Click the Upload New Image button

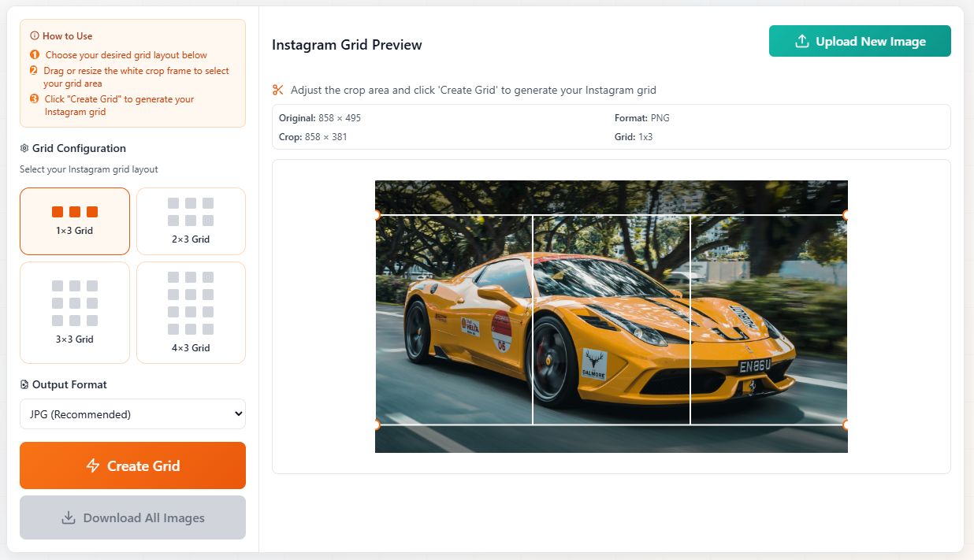(860, 41)
